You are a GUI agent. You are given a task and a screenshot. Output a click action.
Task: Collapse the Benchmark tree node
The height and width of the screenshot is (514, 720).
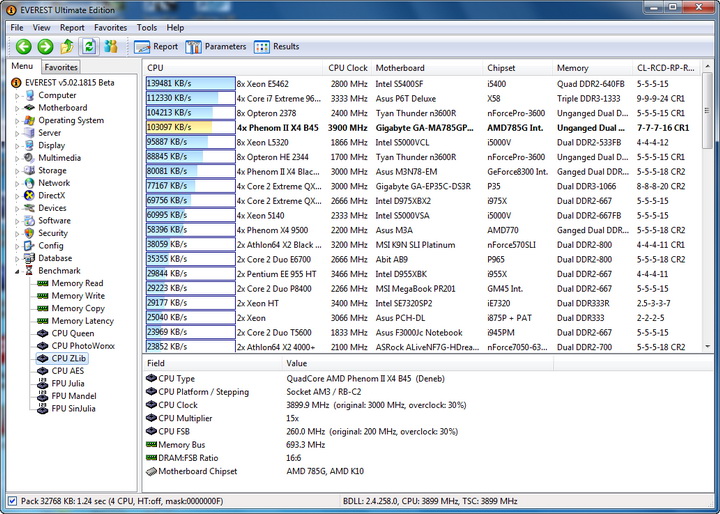17,271
